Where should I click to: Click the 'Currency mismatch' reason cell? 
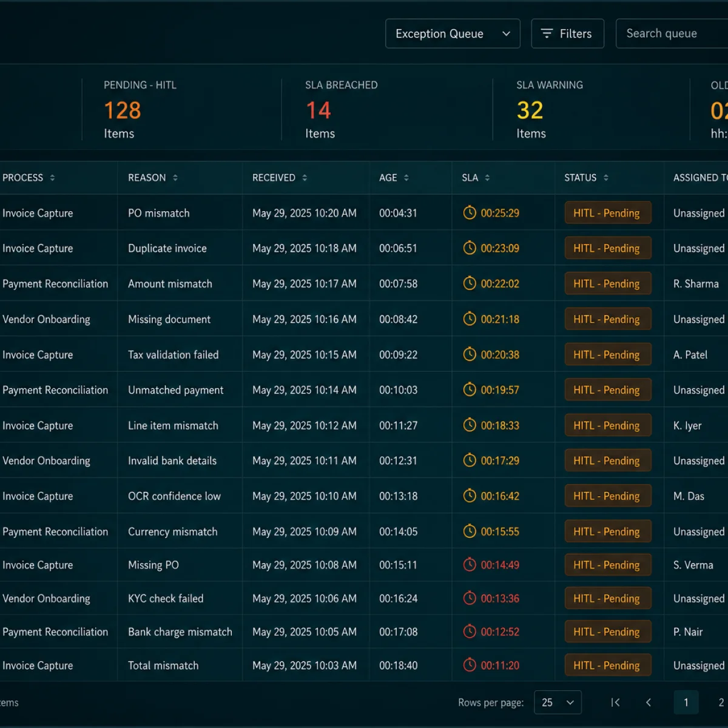pyautogui.click(x=173, y=531)
